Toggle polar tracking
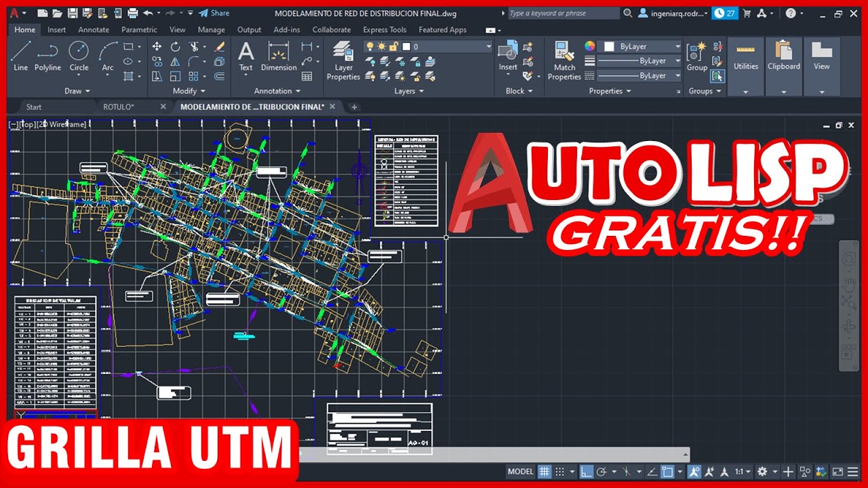The image size is (868, 488). (601, 472)
